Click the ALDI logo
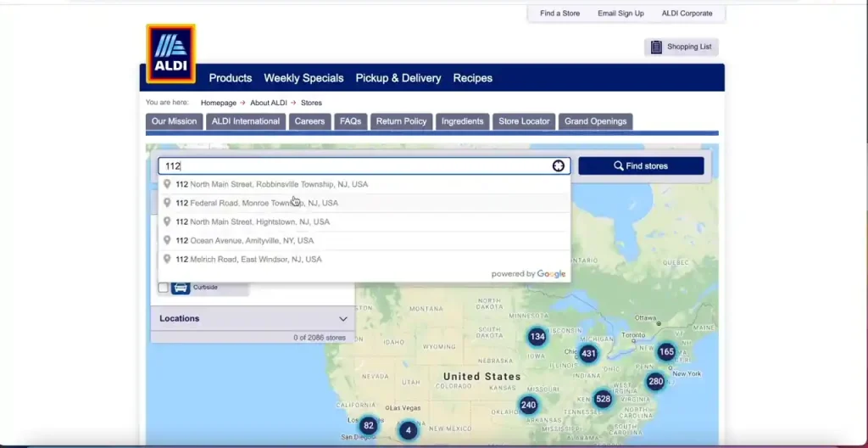This screenshot has width=868, height=448. 170,53
